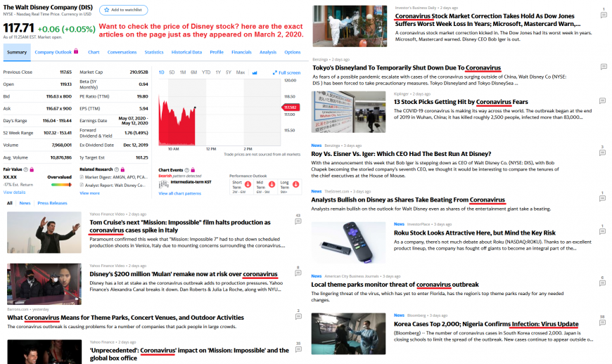Click the Roku remote article thumbnail

pos(348,243)
